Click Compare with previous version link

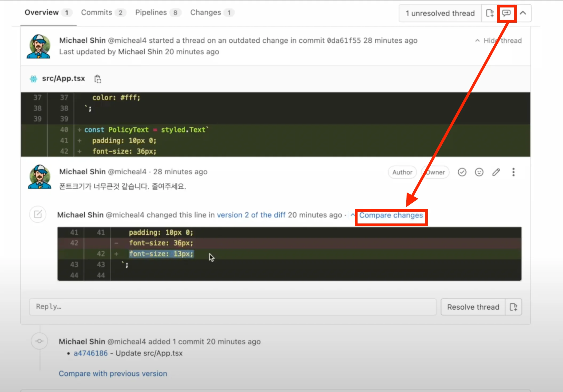113,374
